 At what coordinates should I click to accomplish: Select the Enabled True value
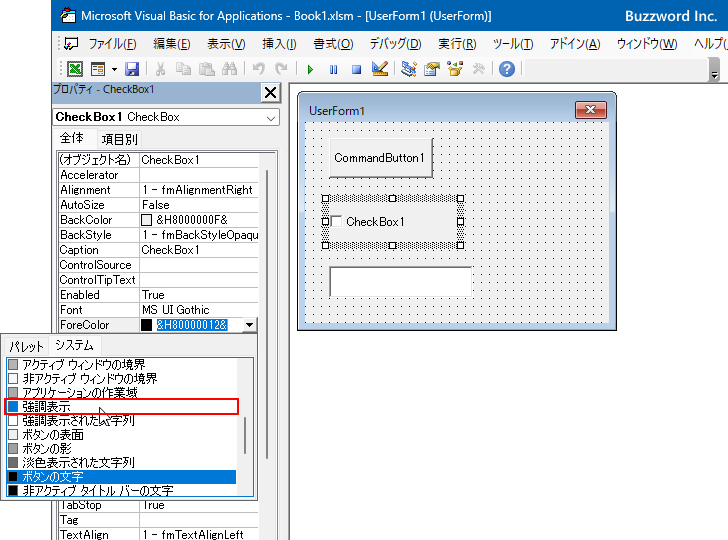199,295
